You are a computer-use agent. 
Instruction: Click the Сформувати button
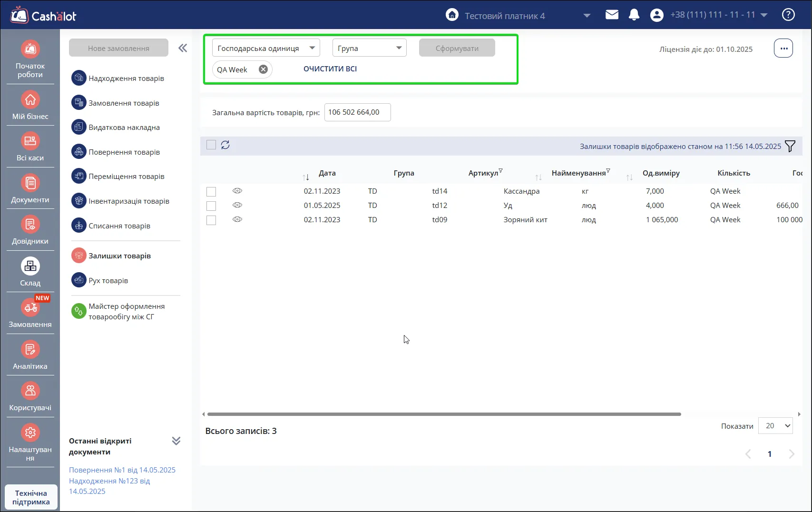coord(457,48)
